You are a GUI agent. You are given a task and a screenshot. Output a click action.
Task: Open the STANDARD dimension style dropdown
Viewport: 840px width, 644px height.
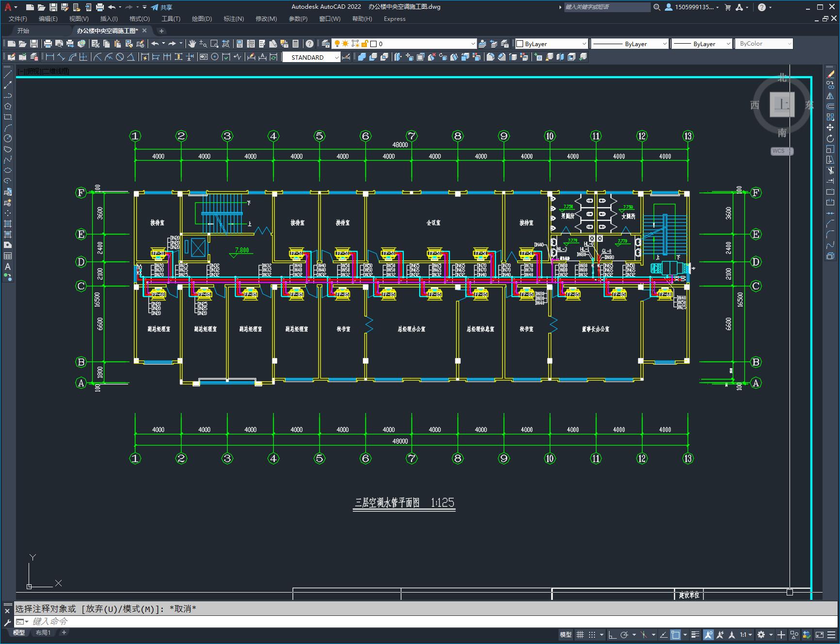312,57
